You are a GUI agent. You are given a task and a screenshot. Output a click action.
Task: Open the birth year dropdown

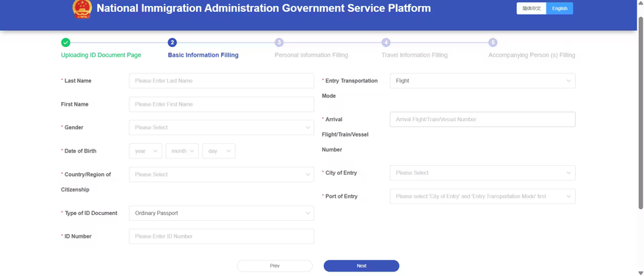[x=145, y=151]
